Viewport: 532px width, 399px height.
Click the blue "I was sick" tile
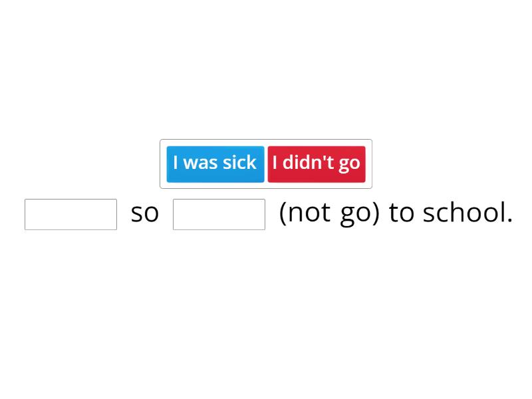tap(215, 164)
